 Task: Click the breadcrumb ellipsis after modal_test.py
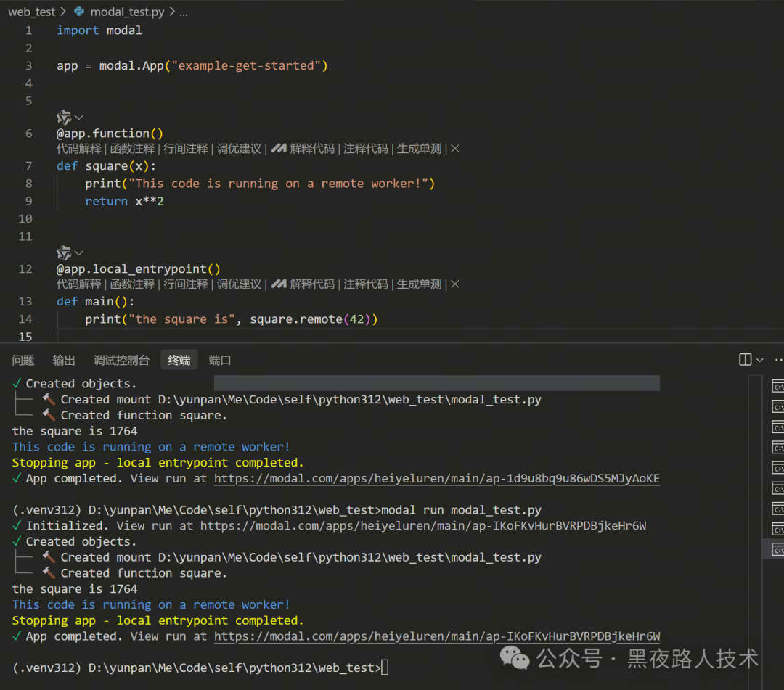coord(184,12)
